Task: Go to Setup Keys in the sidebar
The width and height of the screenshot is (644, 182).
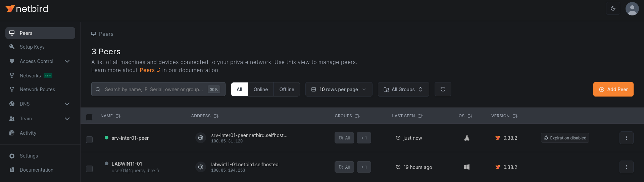Action: click(32, 47)
